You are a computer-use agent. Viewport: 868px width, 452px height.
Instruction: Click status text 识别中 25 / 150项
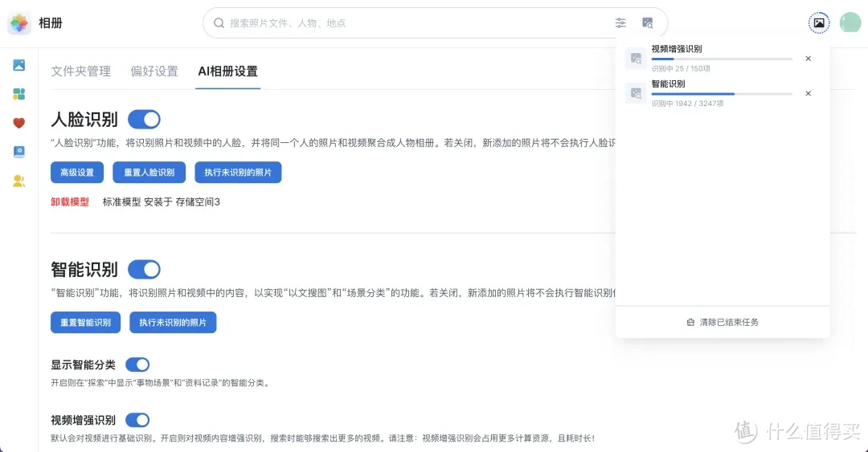[x=681, y=68]
